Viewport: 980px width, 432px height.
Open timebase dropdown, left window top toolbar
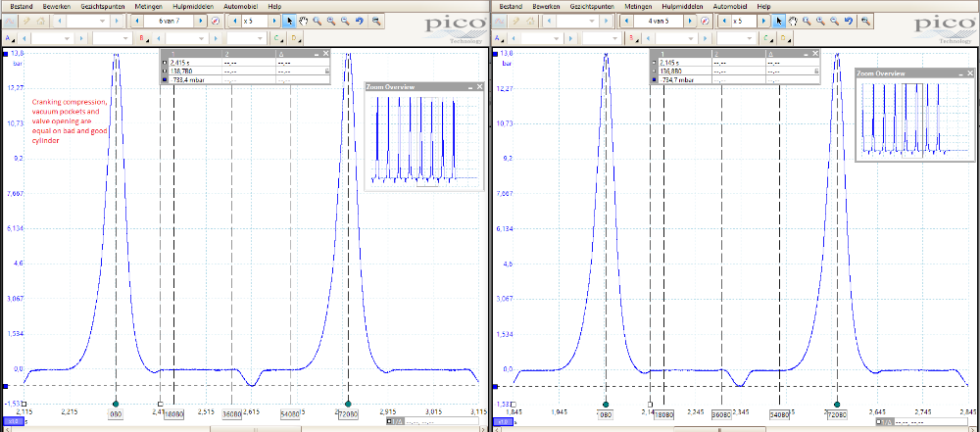click(104, 21)
